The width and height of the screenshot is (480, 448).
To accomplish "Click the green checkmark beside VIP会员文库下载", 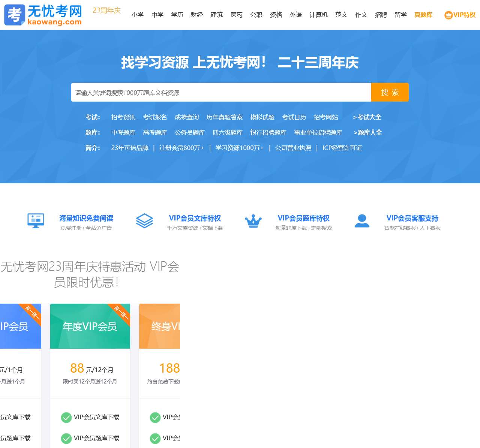I will [x=67, y=417].
